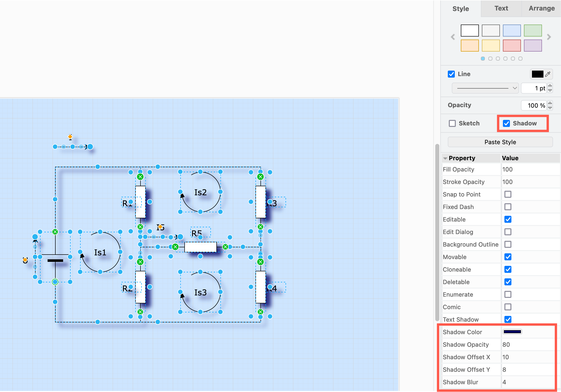Image resolution: width=561 pixels, height=392 pixels.
Task: Click the right arrow in style palette
Action: [549, 37]
